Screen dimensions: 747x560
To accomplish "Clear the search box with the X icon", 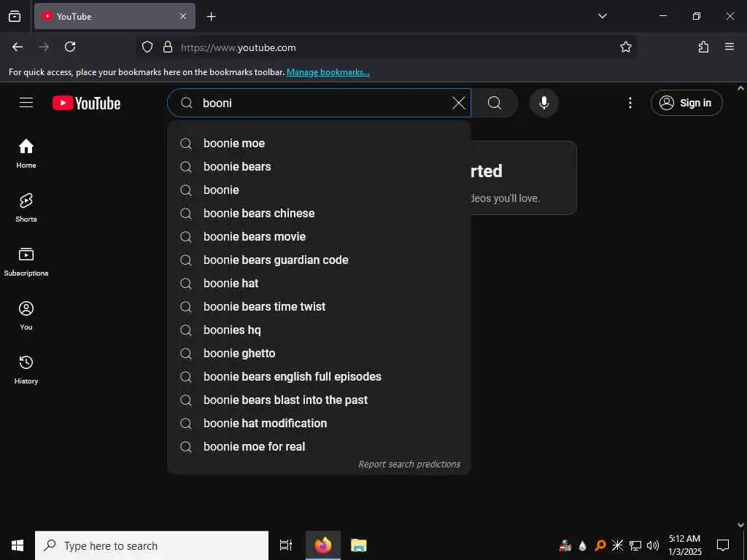I will [459, 103].
